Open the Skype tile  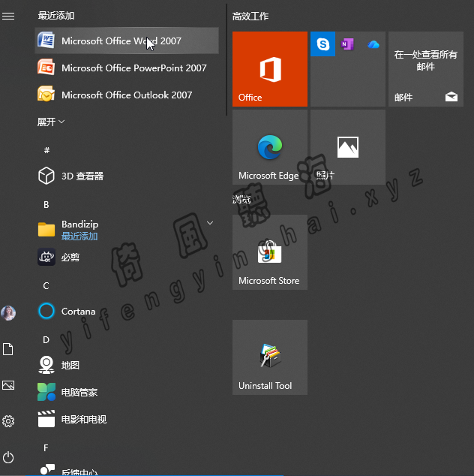pos(323,44)
